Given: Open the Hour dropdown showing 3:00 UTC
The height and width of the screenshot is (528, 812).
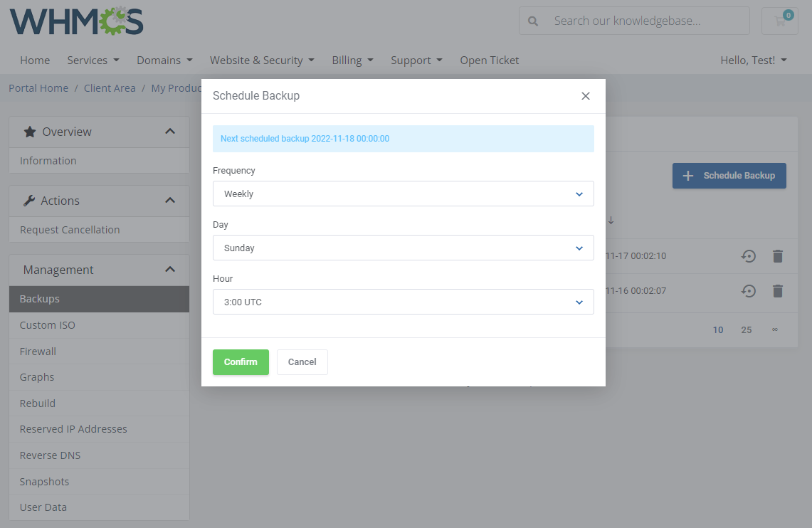Looking at the screenshot, I should (404, 302).
